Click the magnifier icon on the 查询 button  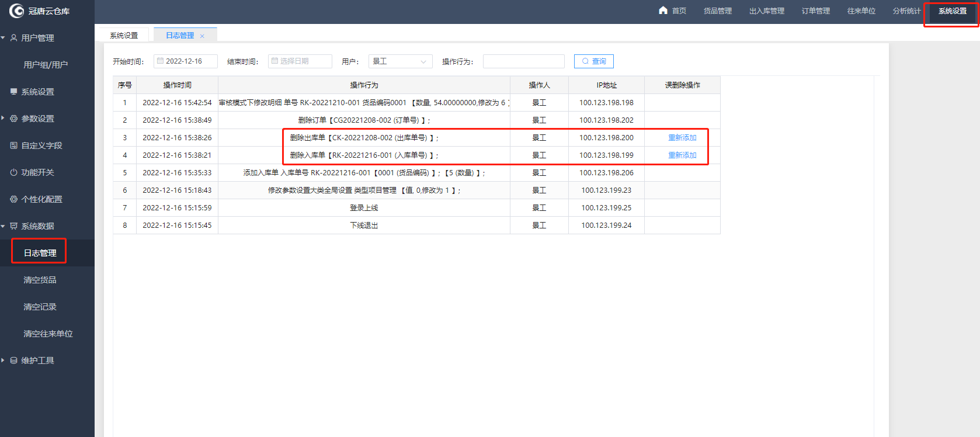click(585, 61)
